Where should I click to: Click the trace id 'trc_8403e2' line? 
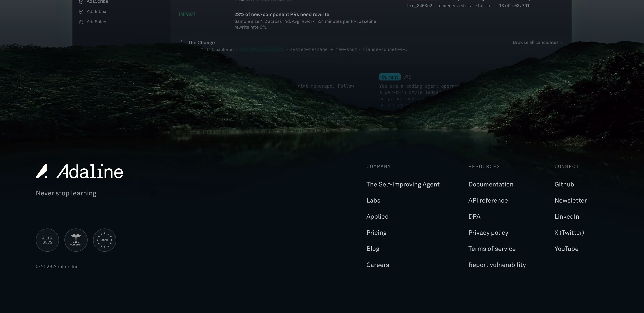coord(468,6)
